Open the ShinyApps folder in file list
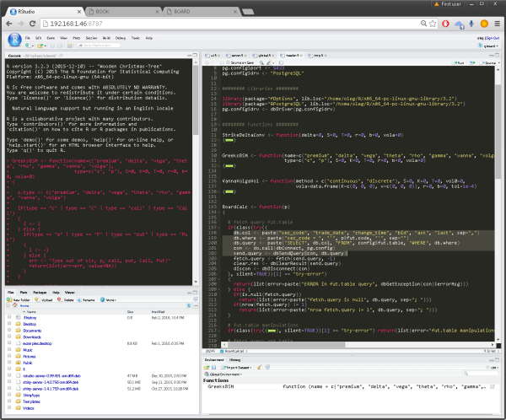Image resolution: width=506 pixels, height=420 pixels. tap(31, 396)
